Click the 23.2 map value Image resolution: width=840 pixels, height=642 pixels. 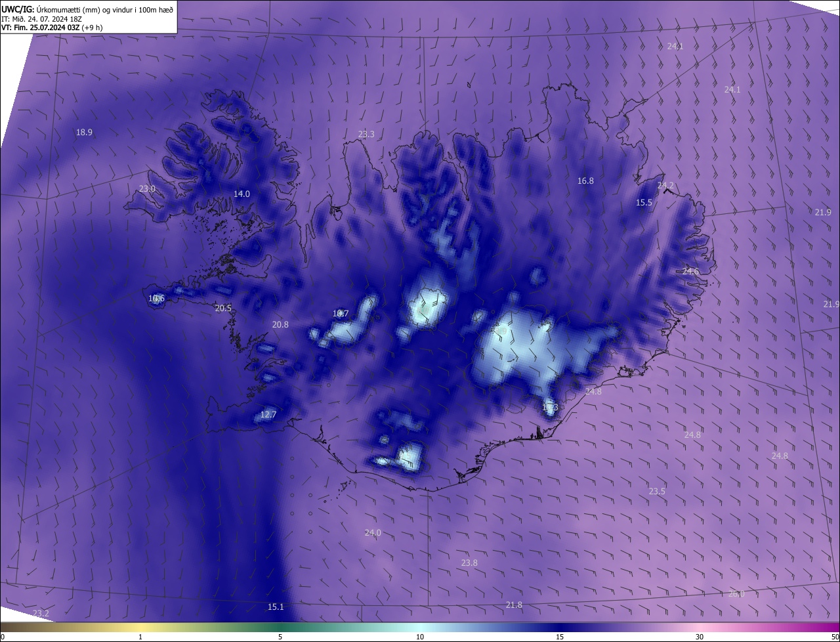tap(41, 613)
